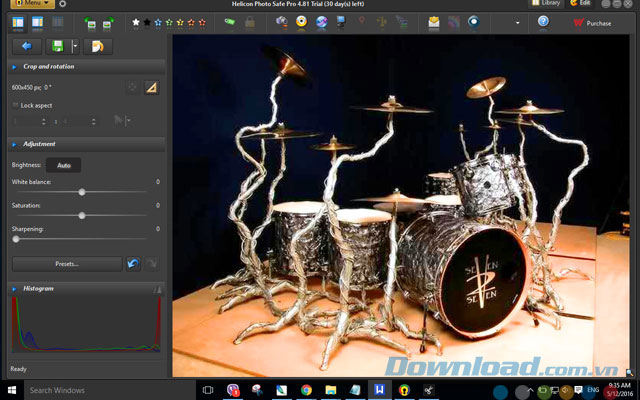Collapse the Adjustment section
This screenshot has width=640, height=400.
pyautogui.click(x=14, y=144)
